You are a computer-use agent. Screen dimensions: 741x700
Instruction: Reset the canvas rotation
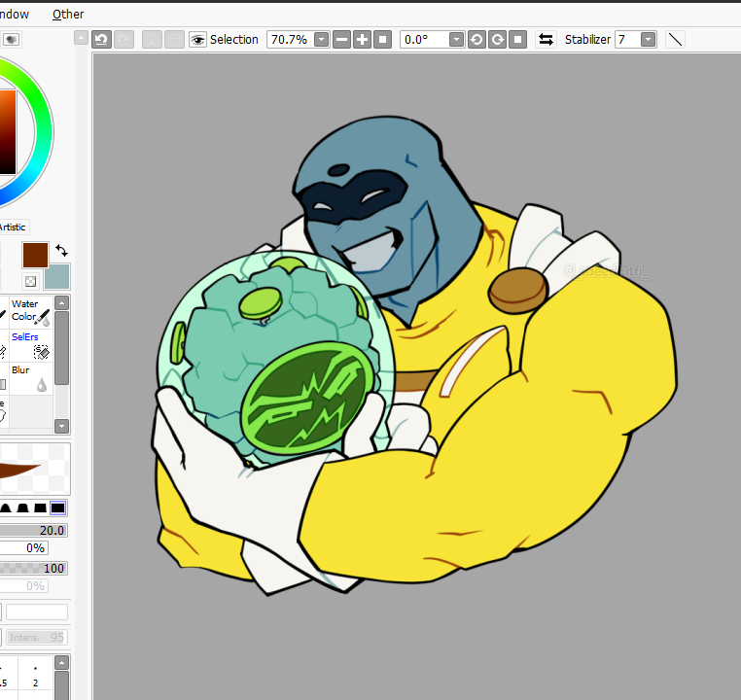[x=517, y=40]
